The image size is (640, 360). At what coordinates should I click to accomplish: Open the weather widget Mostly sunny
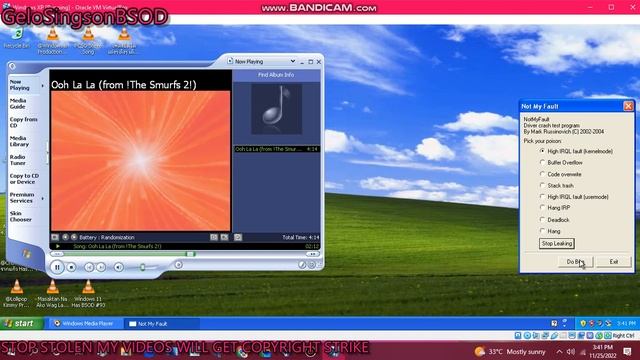pos(510,351)
